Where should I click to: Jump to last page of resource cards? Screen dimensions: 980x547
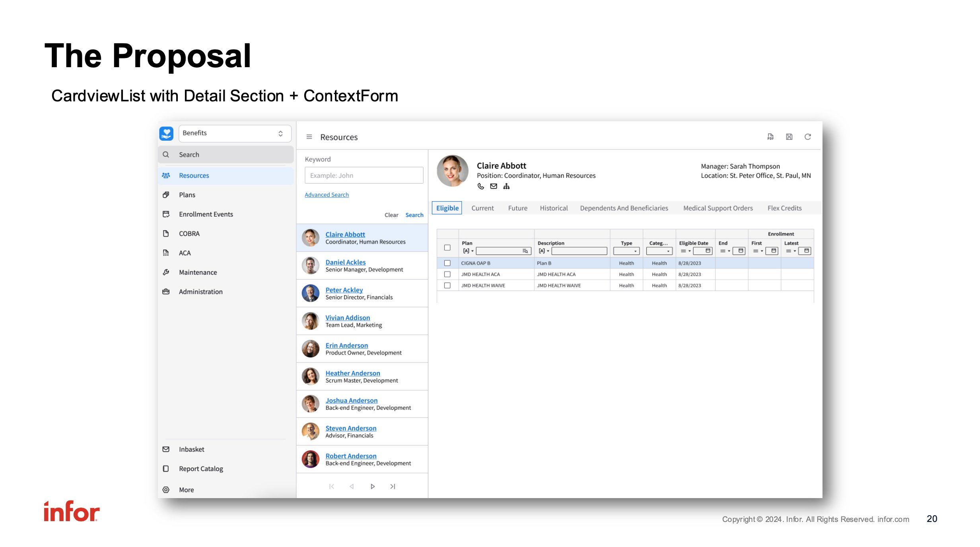click(393, 486)
